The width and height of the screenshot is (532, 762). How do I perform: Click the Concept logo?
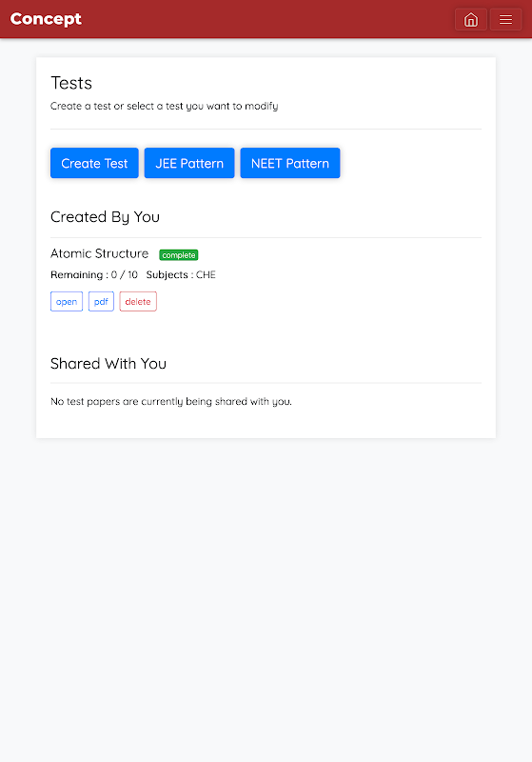tap(46, 19)
